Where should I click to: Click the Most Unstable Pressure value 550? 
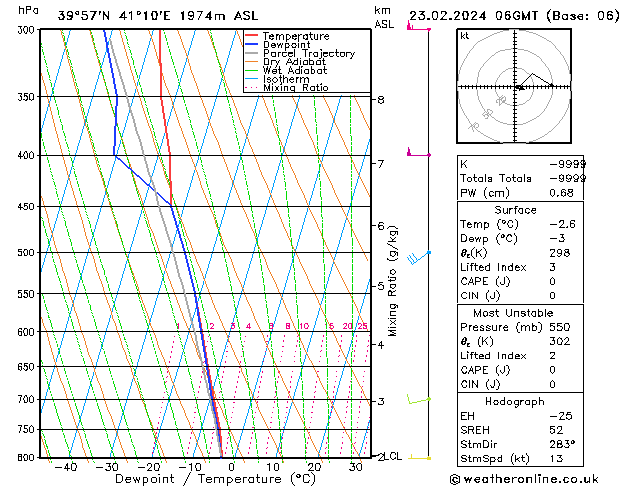tap(560, 327)
